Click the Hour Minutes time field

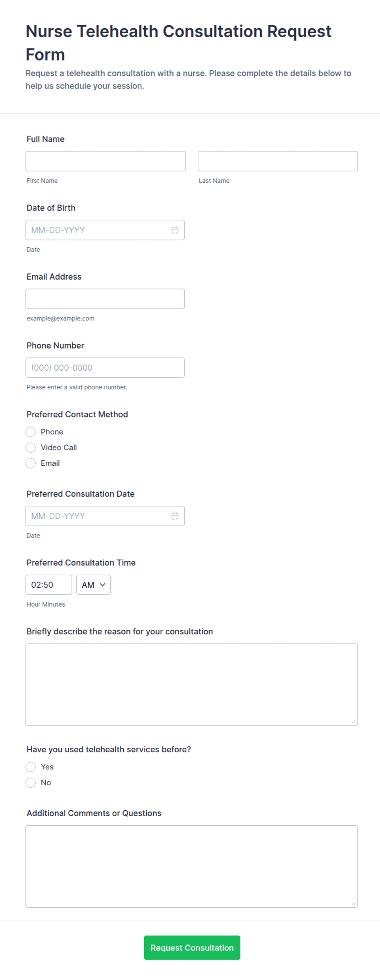[49, 585]
